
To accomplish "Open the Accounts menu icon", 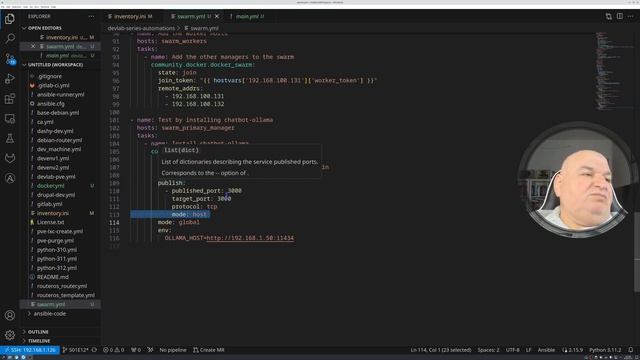I will coord(10,315).
